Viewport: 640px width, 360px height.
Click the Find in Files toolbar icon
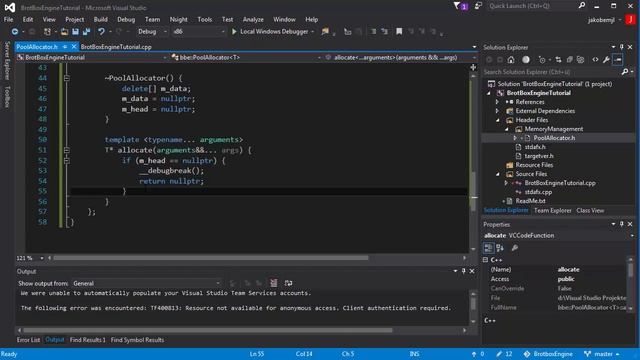coord(325,31)
